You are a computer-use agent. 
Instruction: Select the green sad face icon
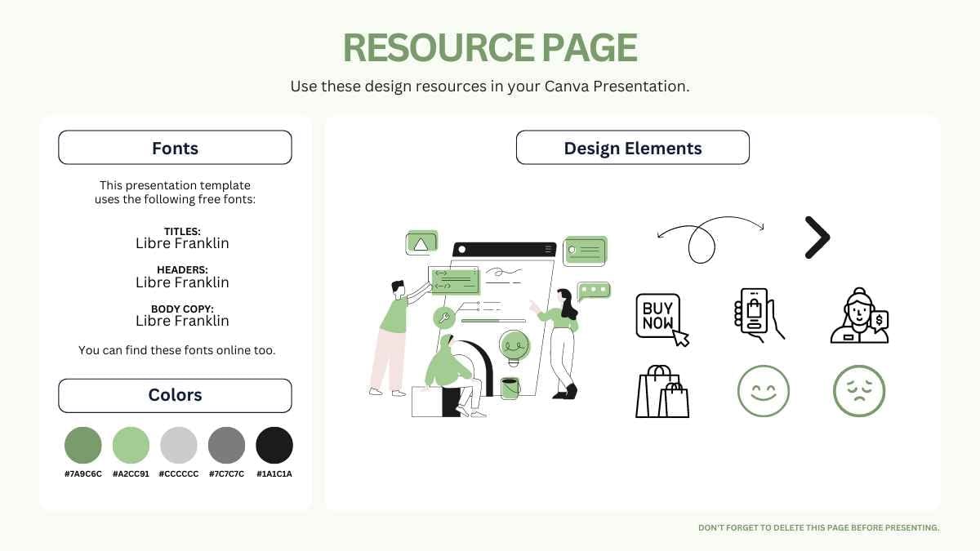pos(859,391)
